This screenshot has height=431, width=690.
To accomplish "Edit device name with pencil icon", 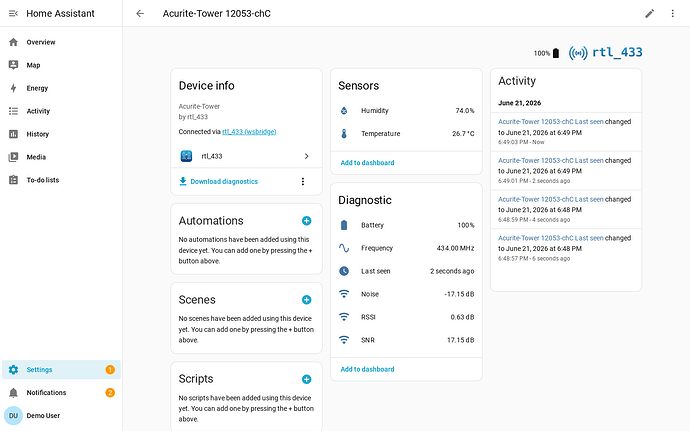I will tap(650, 14).
